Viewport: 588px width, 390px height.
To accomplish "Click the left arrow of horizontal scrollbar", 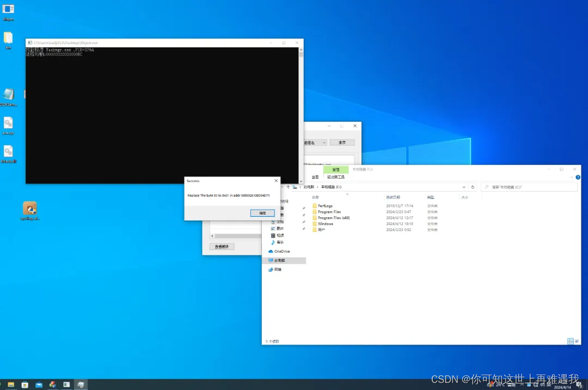I will pyautogui.click(x=213, y=236).
